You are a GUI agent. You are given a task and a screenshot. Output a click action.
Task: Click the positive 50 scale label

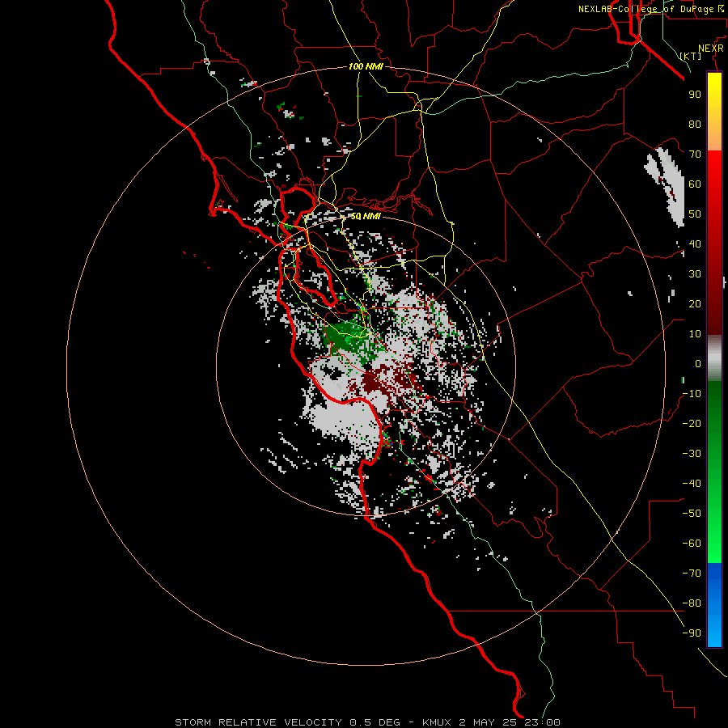tap(695, 214)
